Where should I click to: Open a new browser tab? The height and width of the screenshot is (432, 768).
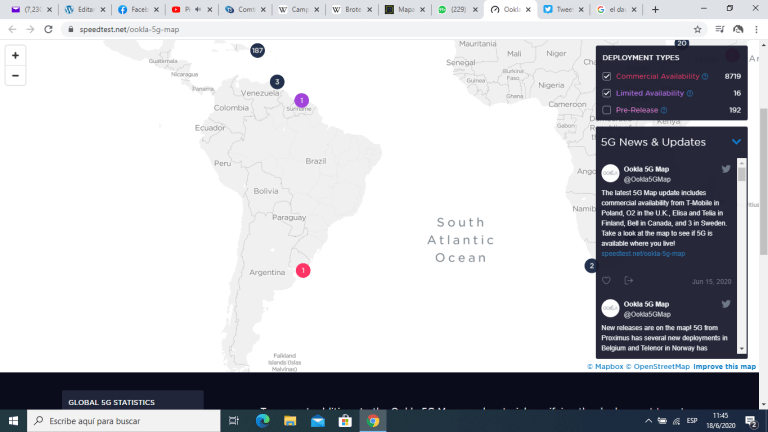(655, 9)
